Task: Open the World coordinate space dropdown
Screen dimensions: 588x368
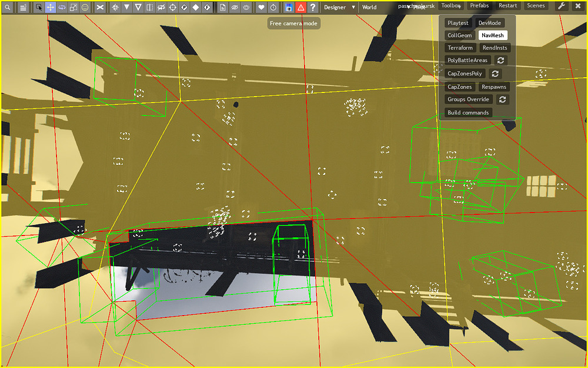Action: (x=379, y=7)
